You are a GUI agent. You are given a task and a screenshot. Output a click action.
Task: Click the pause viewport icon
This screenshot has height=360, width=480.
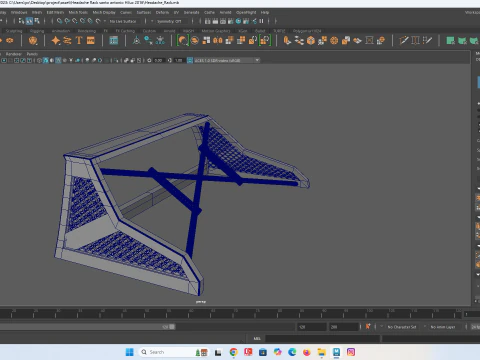(x=261, y=21)
